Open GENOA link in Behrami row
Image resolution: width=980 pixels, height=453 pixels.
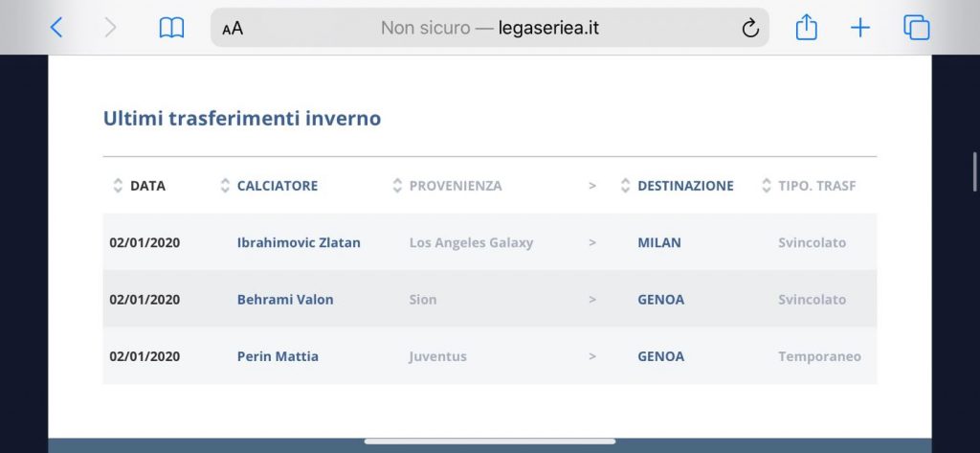pyautogui.click(x=660, y=299)
